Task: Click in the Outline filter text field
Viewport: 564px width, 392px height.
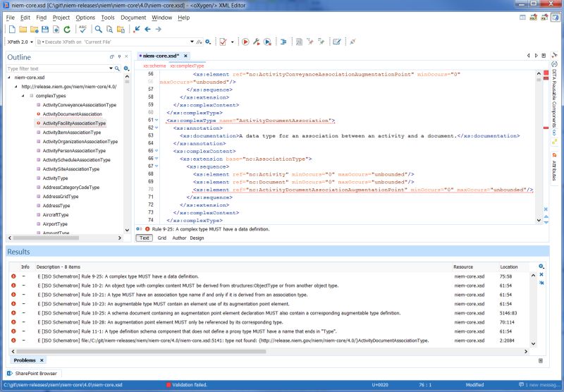Action: pyautogui.click(x=58, y=68)
